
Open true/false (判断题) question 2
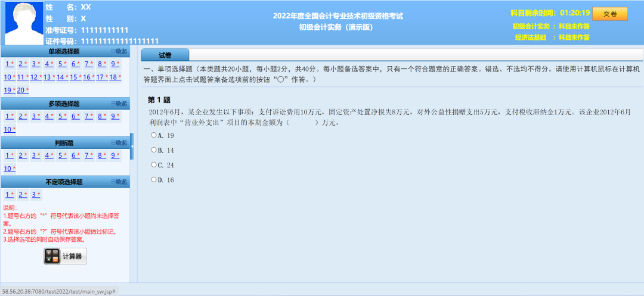tap(23, 155)
